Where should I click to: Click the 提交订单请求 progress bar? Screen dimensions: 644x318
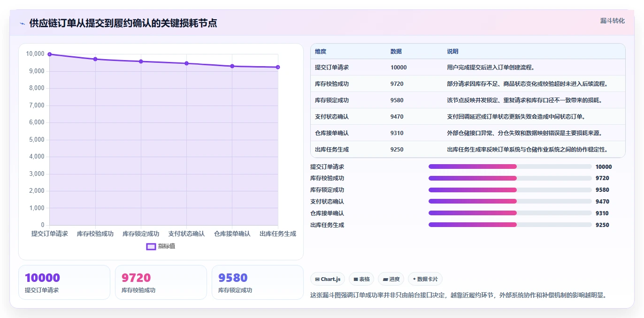[x=510, y=167]
